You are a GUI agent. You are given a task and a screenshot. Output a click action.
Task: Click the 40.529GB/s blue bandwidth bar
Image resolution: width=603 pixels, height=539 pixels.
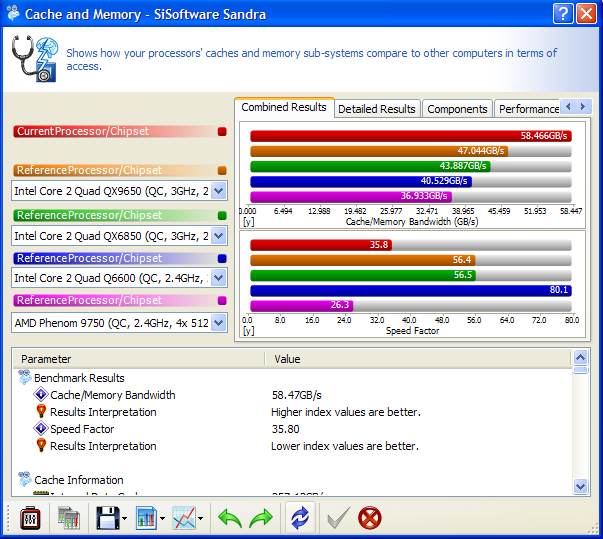click(x=361, y=181)
